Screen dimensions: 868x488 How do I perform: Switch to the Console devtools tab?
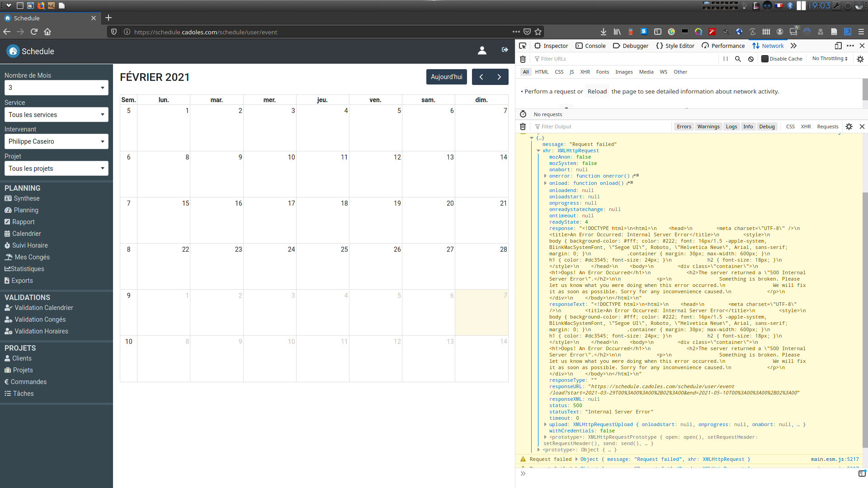coord(590,46)
